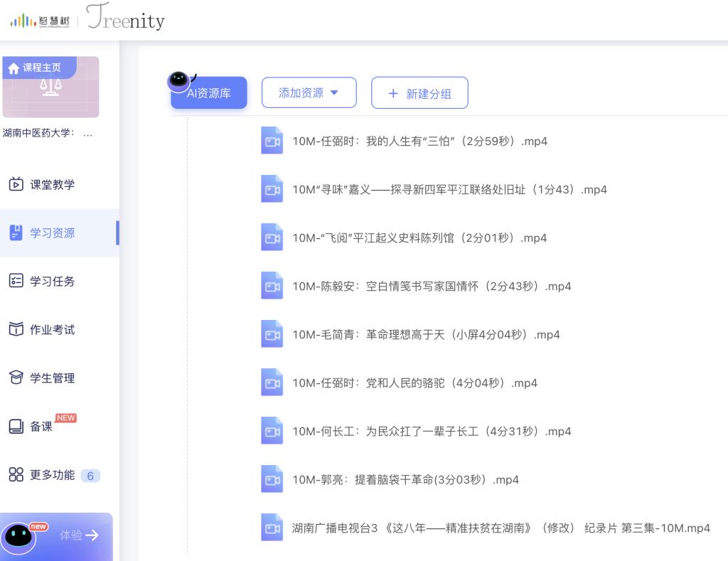Open the 学习资源 section in sidebar
Screen dimensions: 728x561
point(52,233)
